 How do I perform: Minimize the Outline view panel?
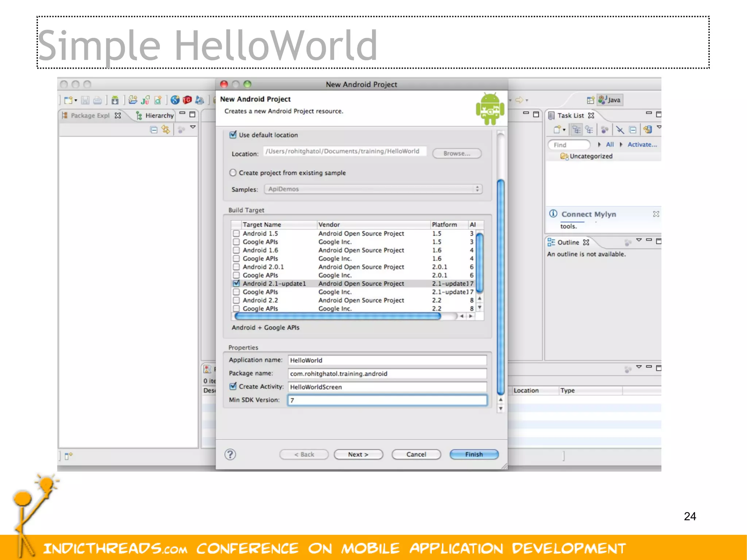(649, 240)
